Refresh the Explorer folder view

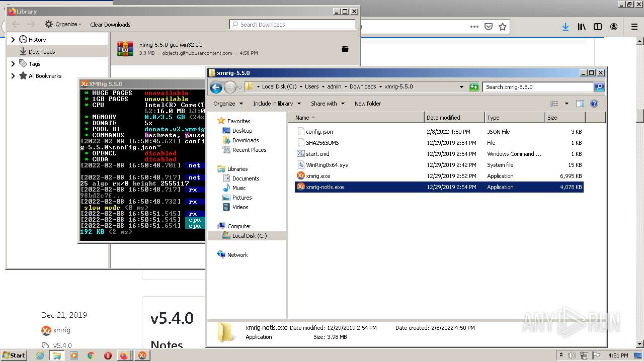474,87
